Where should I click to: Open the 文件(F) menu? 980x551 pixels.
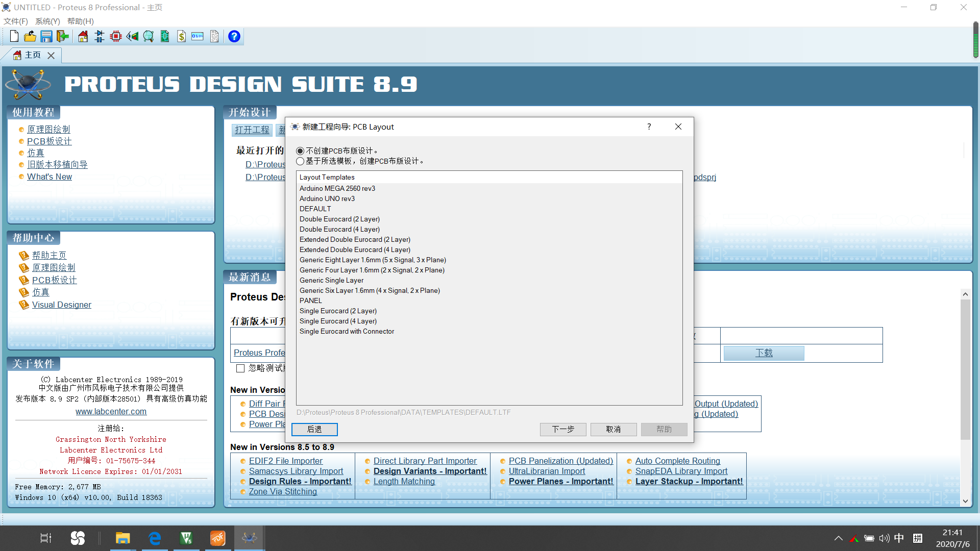click(x=15, y=21)
